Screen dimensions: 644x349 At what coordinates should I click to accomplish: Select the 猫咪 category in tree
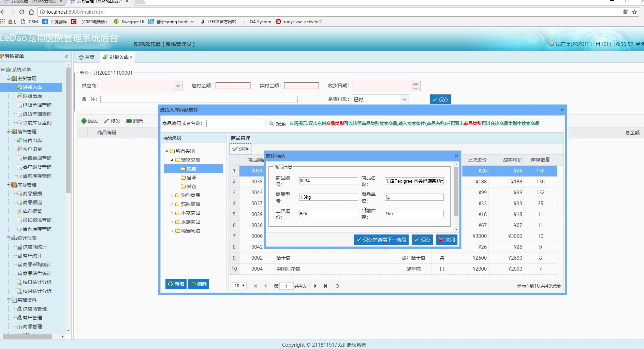click(x=191, y=178)
